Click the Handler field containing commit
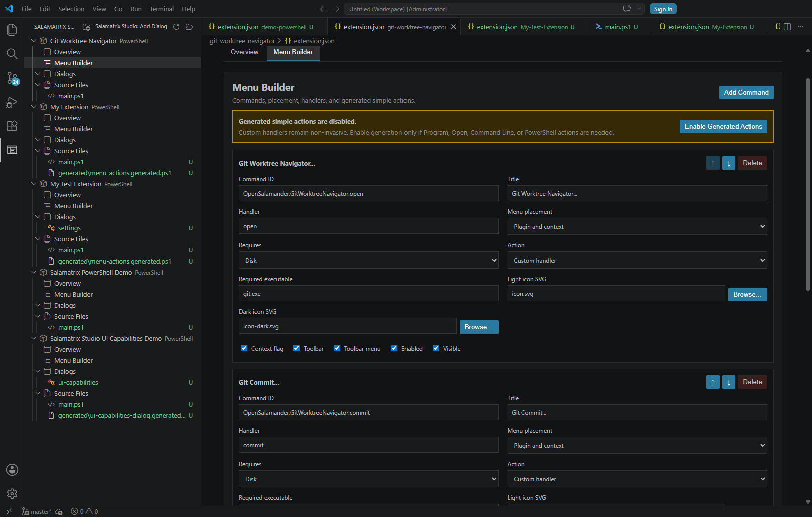Viewport: 812px width, 517px height. (368, 445)
